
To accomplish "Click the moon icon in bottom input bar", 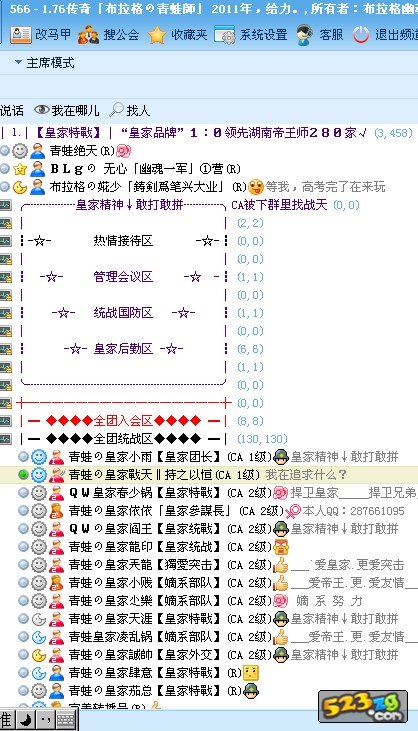I will pyautogui.click(x=26, y=720).
